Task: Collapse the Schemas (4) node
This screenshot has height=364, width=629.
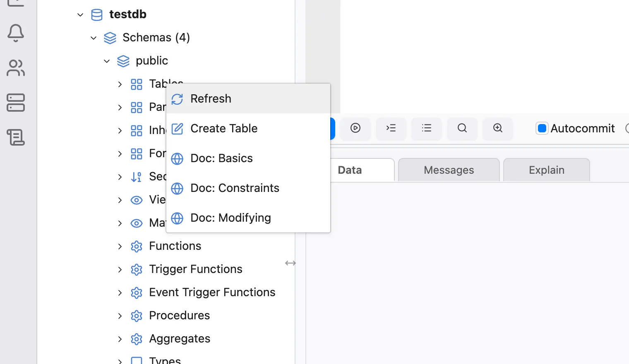Action: click(94, 38)
